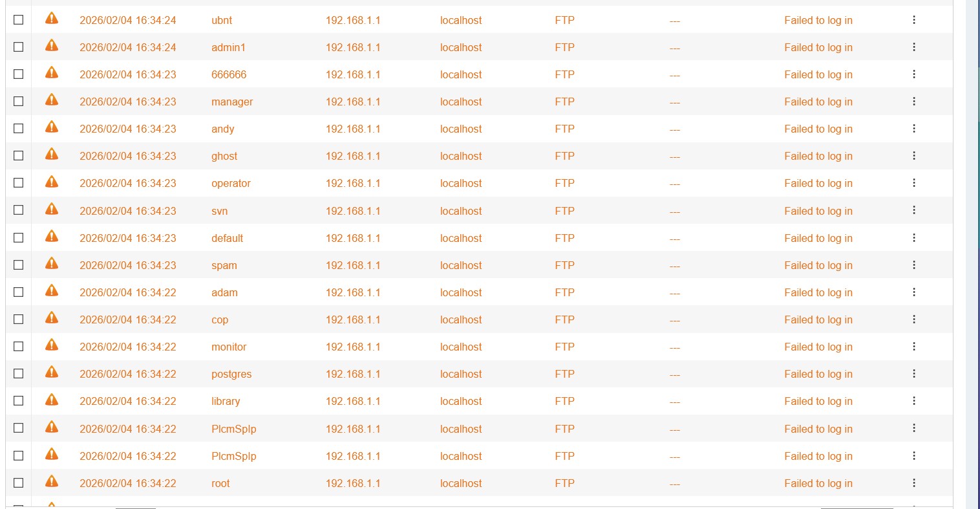Check the box for the postgres entry
This screenshot has width=980, height=509.
click(x=19, y=374)
